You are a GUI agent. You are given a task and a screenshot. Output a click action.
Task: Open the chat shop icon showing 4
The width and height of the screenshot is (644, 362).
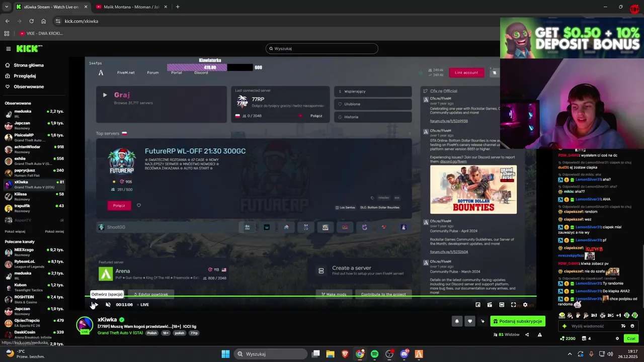click(586, 339)
